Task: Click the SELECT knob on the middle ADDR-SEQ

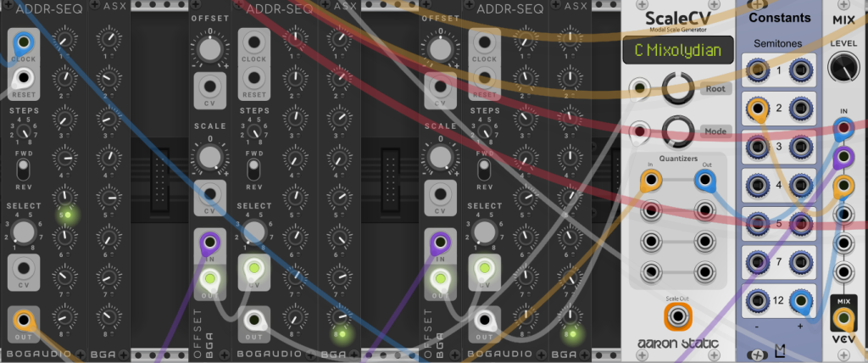Action: (254, 232)
